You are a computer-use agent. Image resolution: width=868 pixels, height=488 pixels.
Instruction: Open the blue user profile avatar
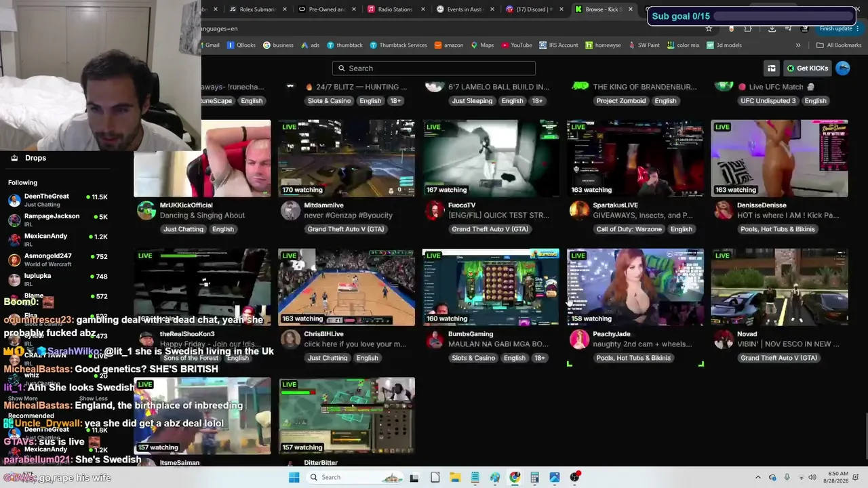point(843,68)
